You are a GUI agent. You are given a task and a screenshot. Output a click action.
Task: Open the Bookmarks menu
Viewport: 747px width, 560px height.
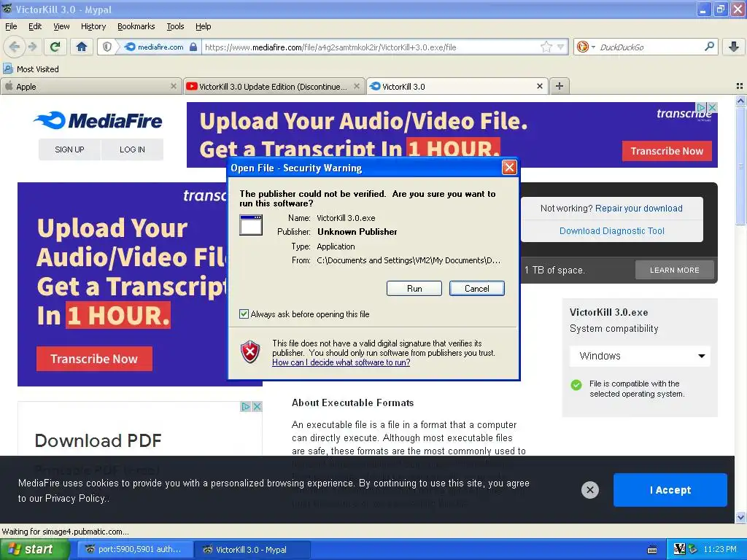[136, 26]
